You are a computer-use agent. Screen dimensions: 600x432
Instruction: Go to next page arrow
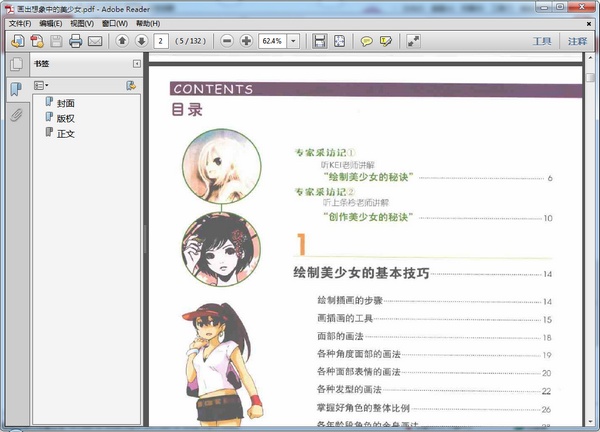point(141,41)
